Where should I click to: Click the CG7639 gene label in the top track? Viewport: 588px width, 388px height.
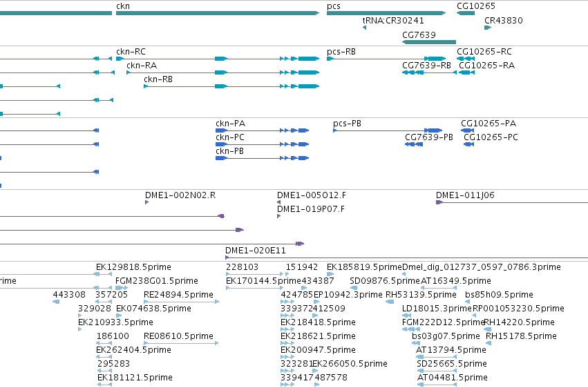tap(419, 35)
